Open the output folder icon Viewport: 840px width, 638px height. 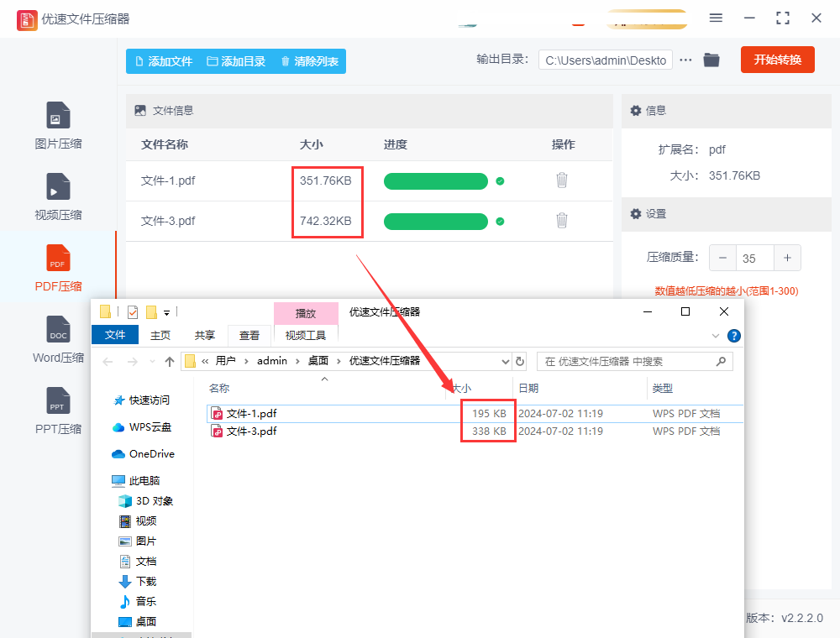(711, 60)
